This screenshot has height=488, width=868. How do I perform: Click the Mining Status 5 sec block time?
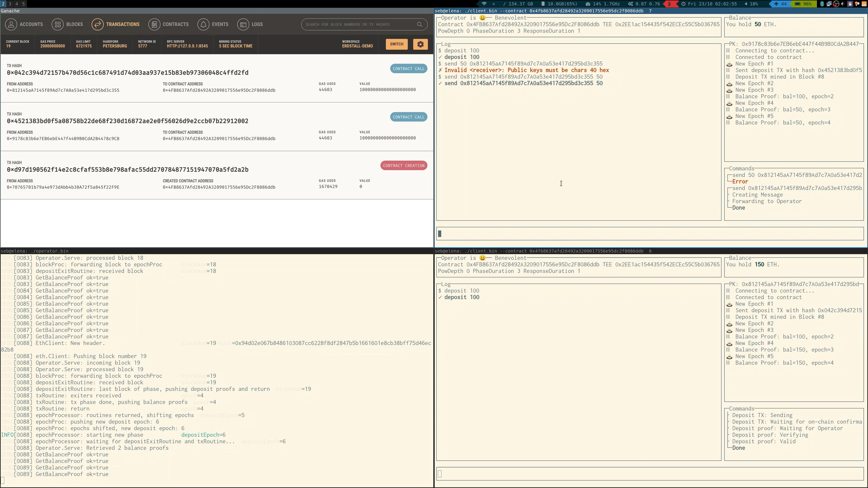pyautogui.click(x=236, y=44)
